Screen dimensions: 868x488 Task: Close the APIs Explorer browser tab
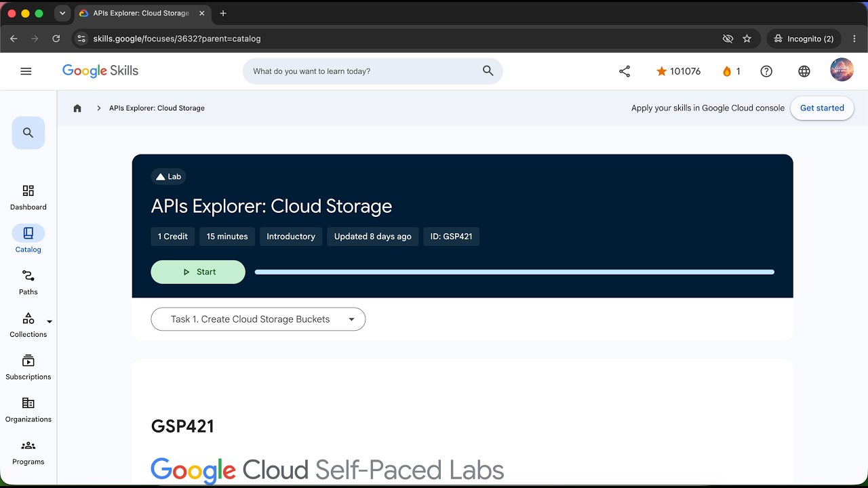coord(202,13)
